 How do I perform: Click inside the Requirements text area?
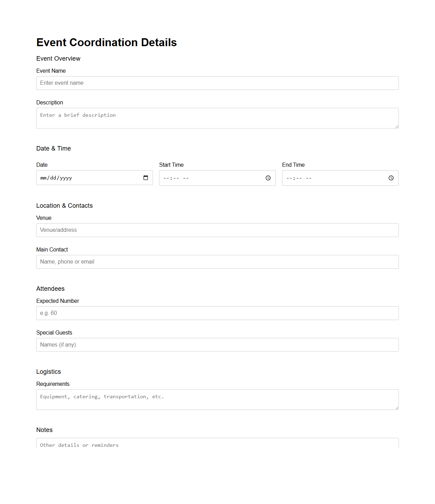click(217, 400)
